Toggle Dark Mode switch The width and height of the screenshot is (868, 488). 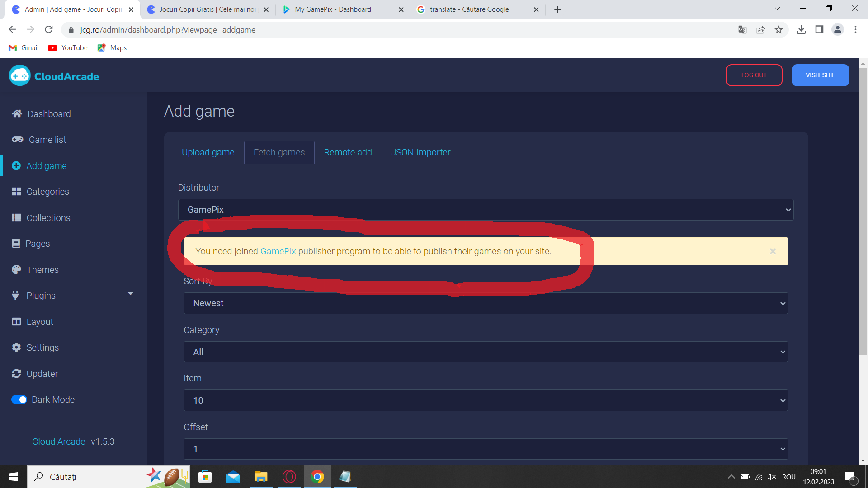click(19, 399)
